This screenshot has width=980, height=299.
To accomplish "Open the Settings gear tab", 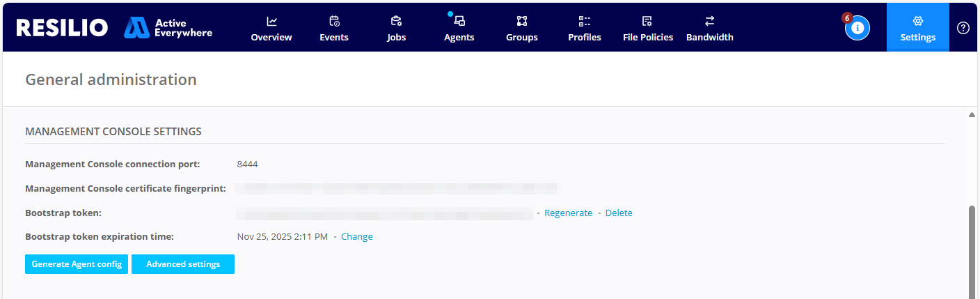I will coord(917,27).
